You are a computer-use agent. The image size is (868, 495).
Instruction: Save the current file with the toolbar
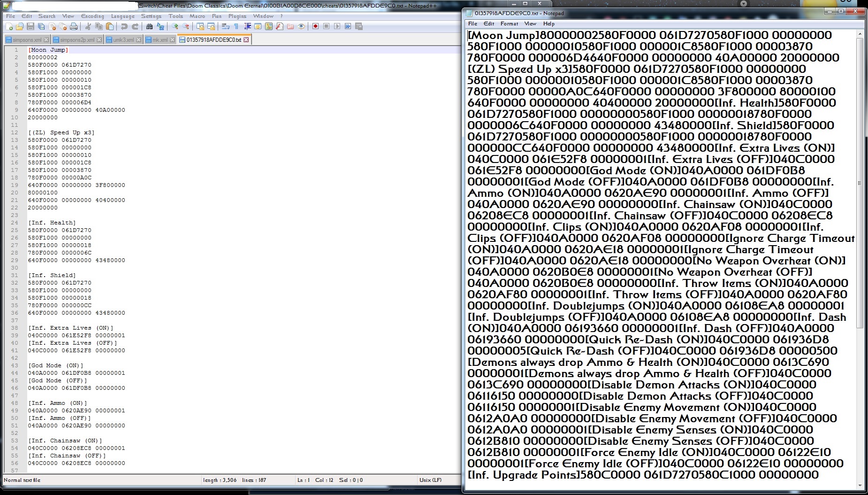[30, 26]
